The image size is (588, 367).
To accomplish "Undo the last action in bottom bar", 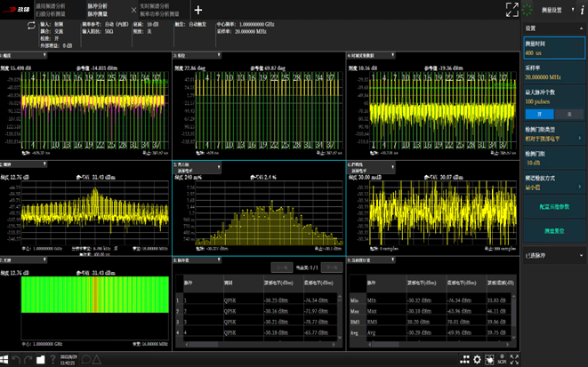I will [x=16, y=360].
